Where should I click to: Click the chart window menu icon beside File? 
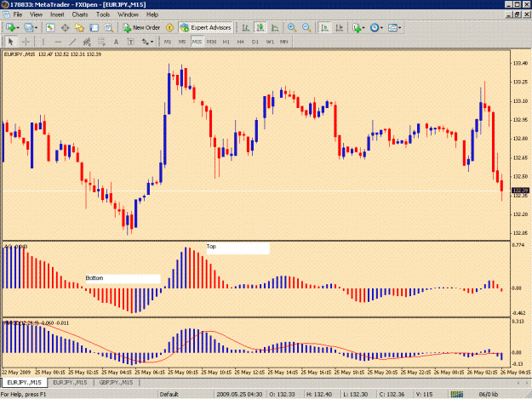(x=6, y=14)
